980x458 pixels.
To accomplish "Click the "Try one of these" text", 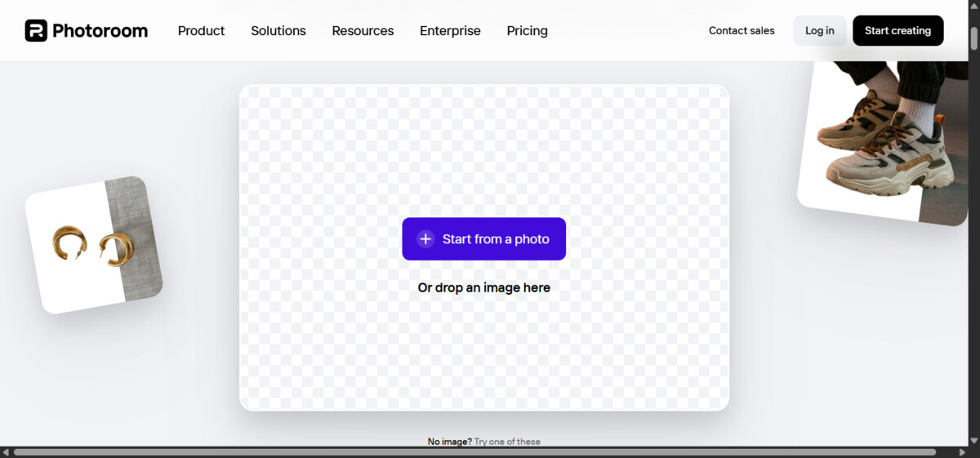I will (x=507, y=442).
